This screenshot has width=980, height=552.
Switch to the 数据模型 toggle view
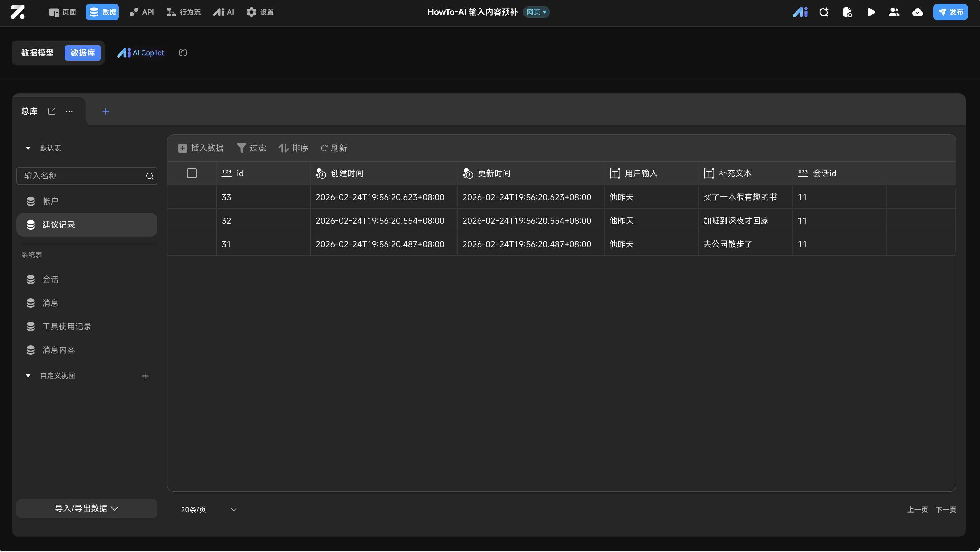click(x=37, y=53)
